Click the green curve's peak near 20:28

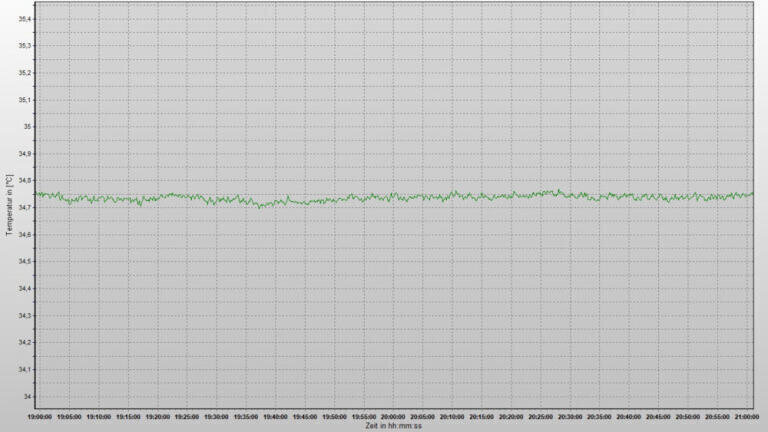coord(559,191)
